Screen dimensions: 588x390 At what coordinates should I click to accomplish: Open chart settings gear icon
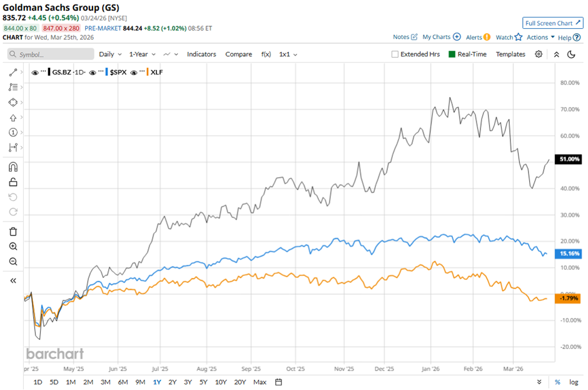[539, 54]
